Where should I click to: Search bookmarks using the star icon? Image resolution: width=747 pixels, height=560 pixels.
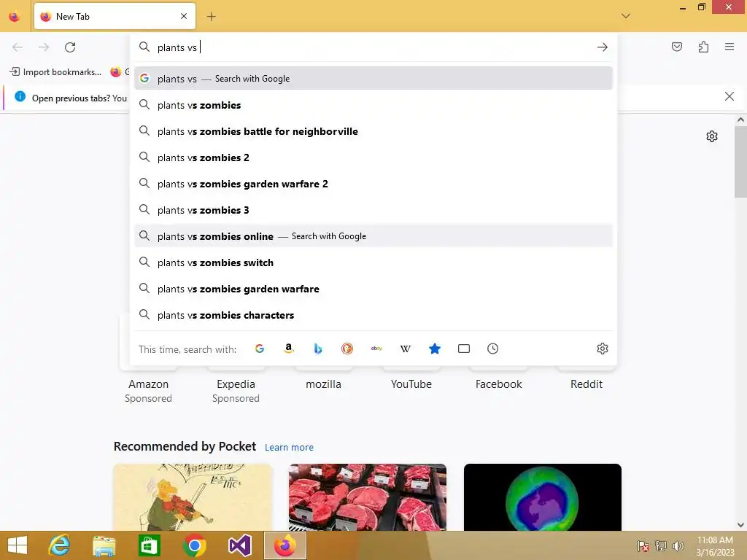435,349
